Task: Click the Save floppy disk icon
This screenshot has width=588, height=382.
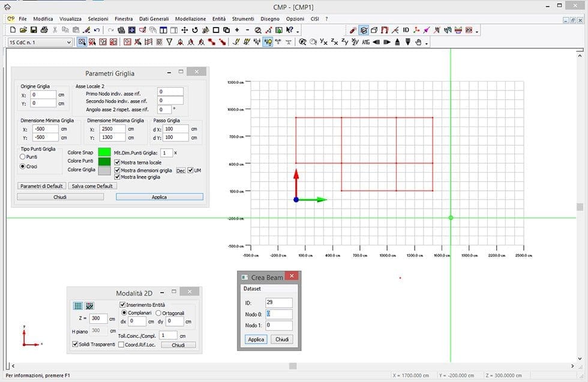Action: click(34, 30)
